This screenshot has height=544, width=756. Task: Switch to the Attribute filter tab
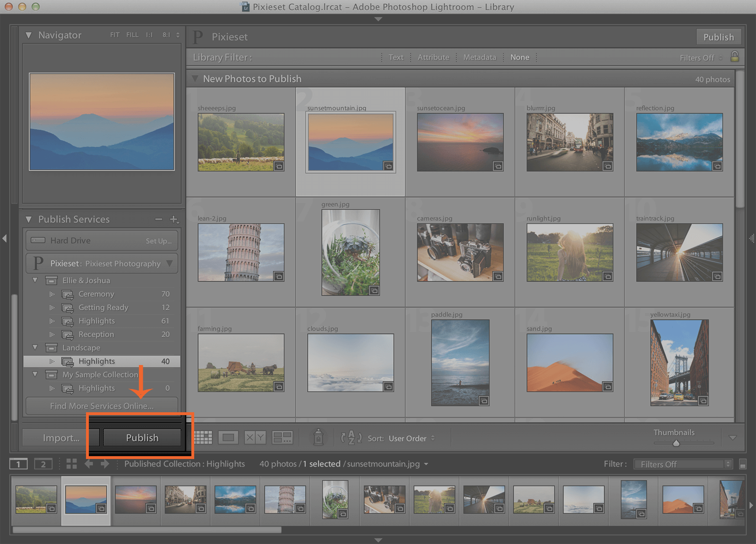tap(433, 57)
